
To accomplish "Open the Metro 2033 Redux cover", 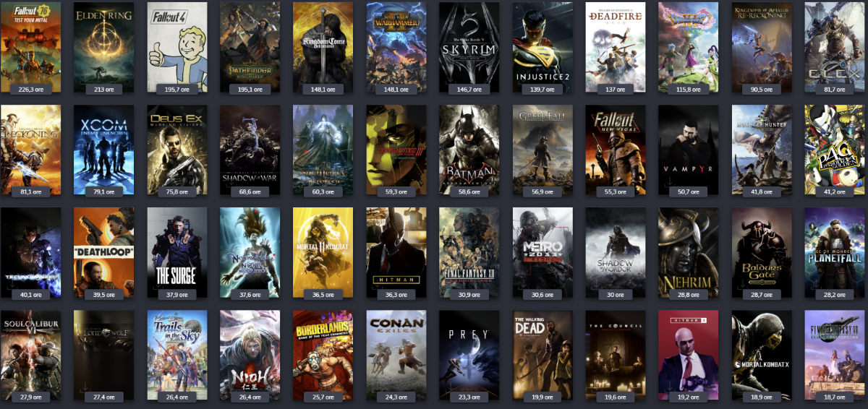I will tap(542, 253).
